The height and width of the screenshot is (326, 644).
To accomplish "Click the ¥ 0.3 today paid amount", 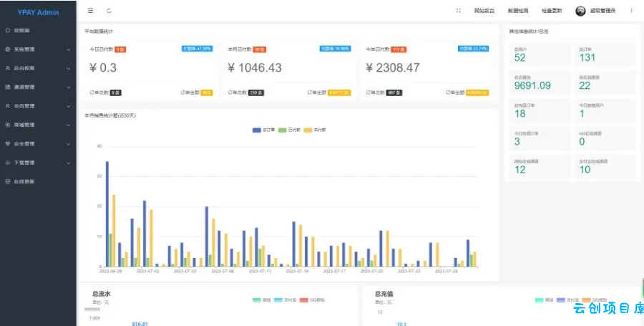I will coord(102,68).
